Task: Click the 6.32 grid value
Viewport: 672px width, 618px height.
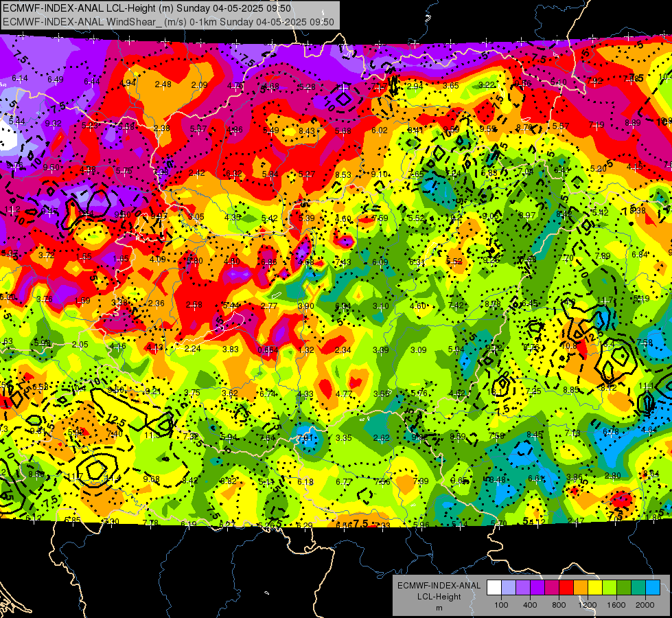Action: (x=234, y=174)
